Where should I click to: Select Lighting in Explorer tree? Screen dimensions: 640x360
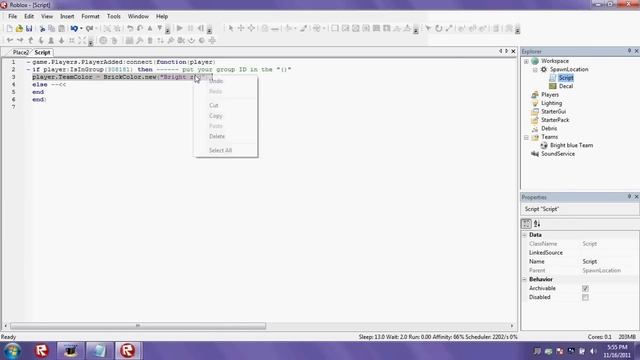click(551, 103)
